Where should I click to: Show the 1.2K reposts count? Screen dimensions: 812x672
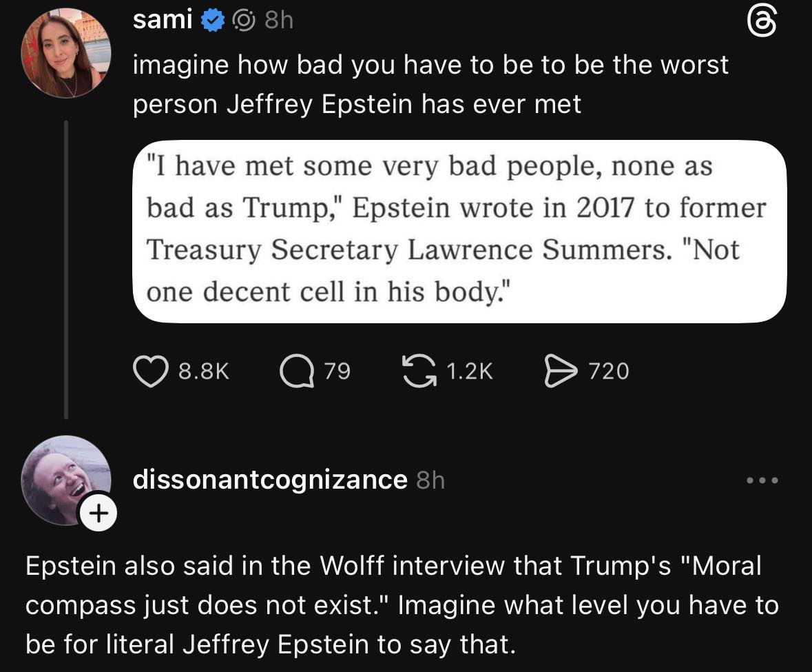[470, 372]
